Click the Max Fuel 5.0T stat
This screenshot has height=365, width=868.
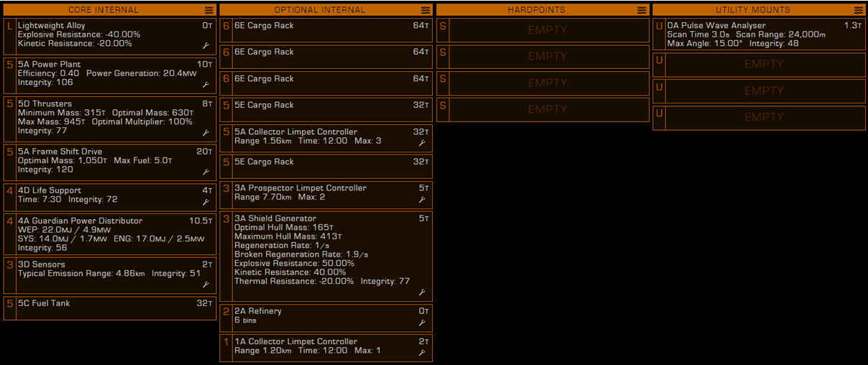143,161
